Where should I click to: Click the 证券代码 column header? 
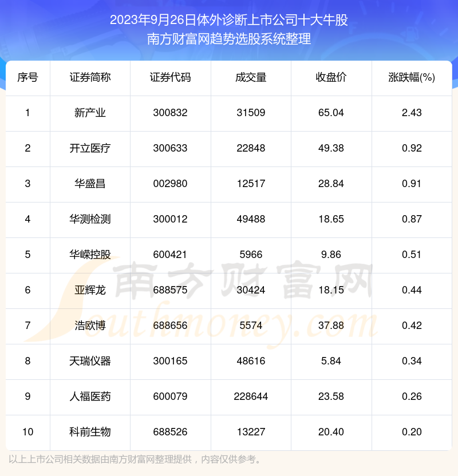pyautogui.click(x=170, y=77)
